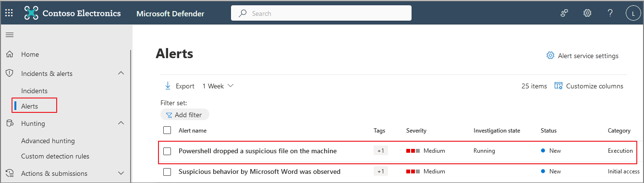Click the Alert service settings gear icon

click(x=550, y=56)
